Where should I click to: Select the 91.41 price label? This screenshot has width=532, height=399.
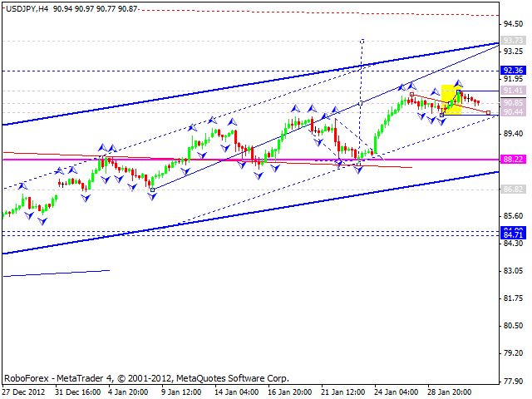pyautogui.click(x=513, y=90)
